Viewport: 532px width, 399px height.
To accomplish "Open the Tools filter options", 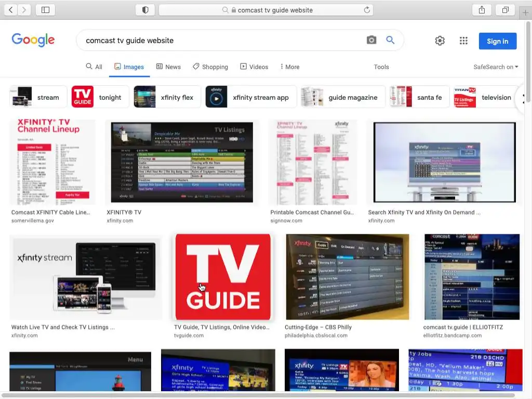I will [x=381, y=67].
